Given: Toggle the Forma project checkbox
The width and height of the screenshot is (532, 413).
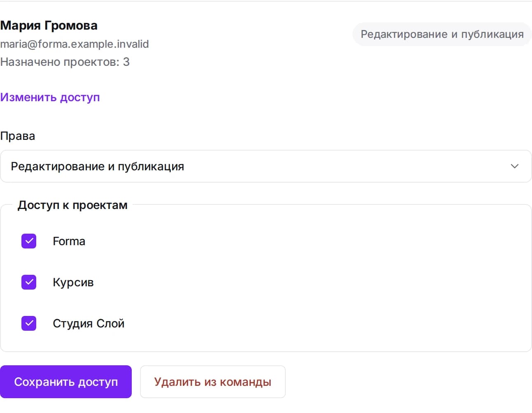Looking at the screenshot, I should 29,241.
